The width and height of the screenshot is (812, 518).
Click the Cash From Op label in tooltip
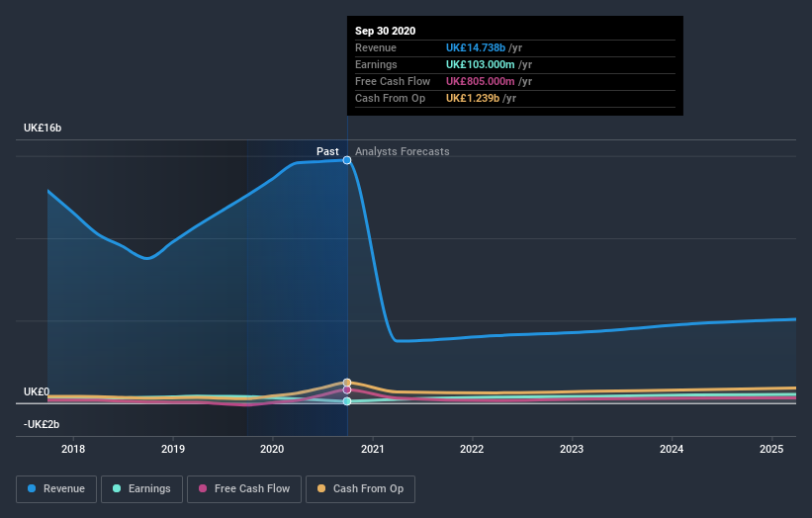390,98
